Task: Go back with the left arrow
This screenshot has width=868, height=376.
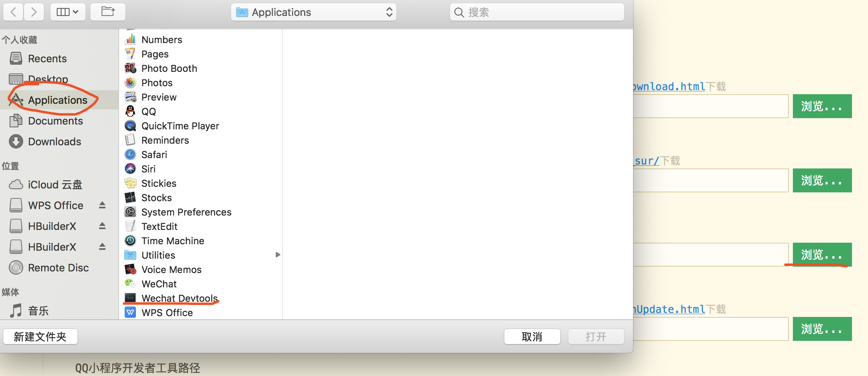Action: pyautogui.click(x=13, y=12)
